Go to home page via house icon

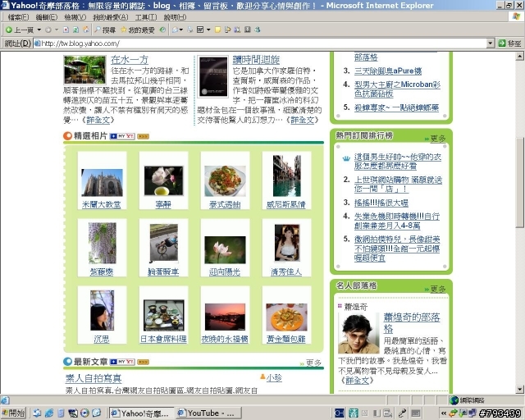[x=85, y=30]
